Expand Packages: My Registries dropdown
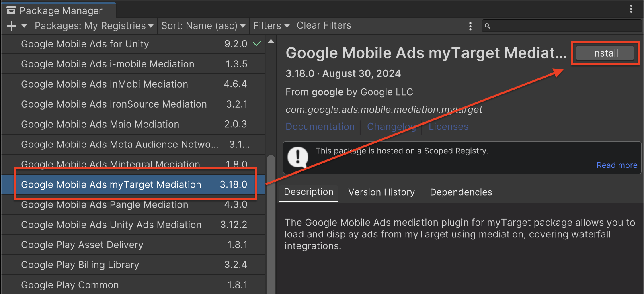The width and height of the screenshot is (644, 294). pos(94,26)
